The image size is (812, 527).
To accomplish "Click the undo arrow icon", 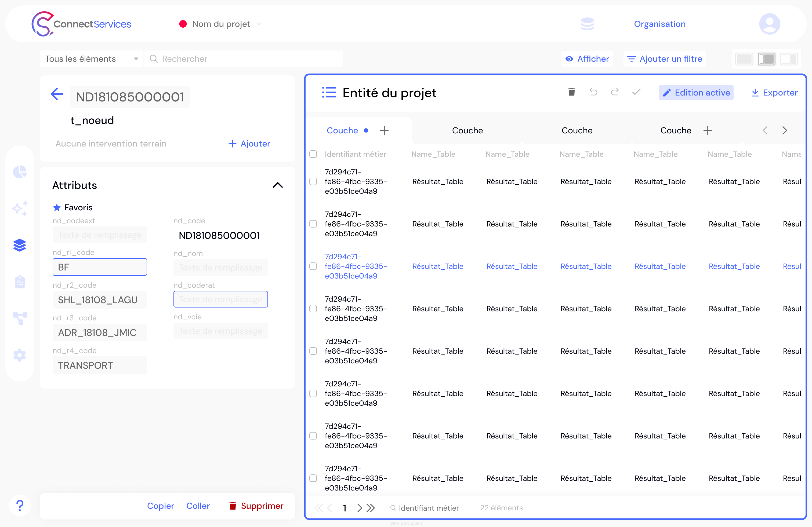I will [593, 92].
